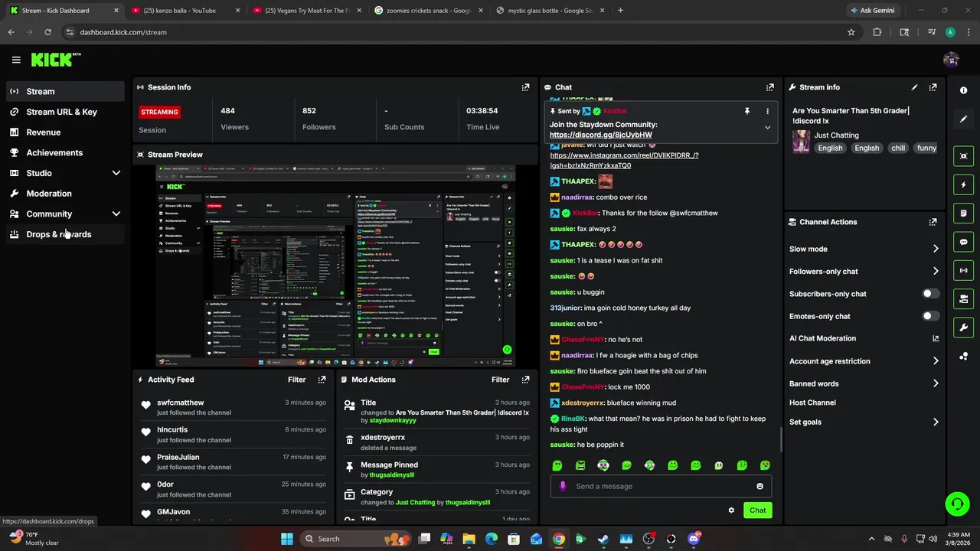Open pinned message three-dot options
Image resolution: width=980 pixels, height=551 pixels.
[767, 111]
